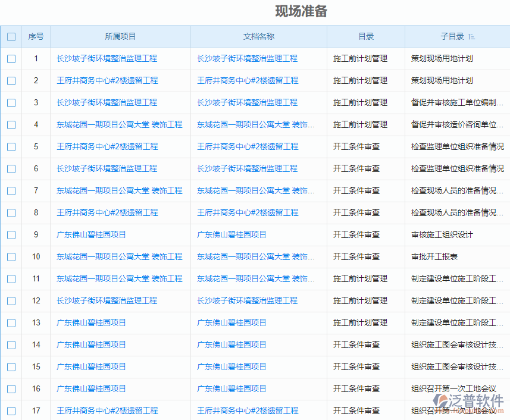
Task: Check the checkbox for row 1
Action: tap(11, 58)
